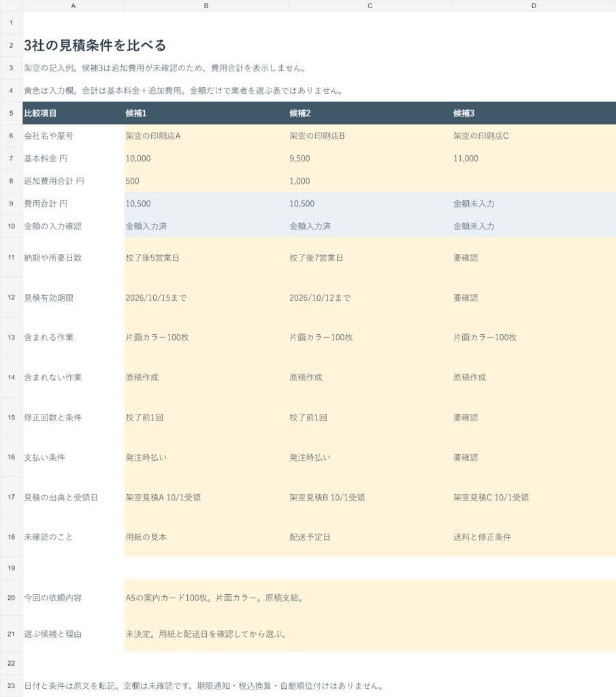Screen dimensions: 616x697
Task: Click label 追加費用合計 円
Action: [54, 181]
